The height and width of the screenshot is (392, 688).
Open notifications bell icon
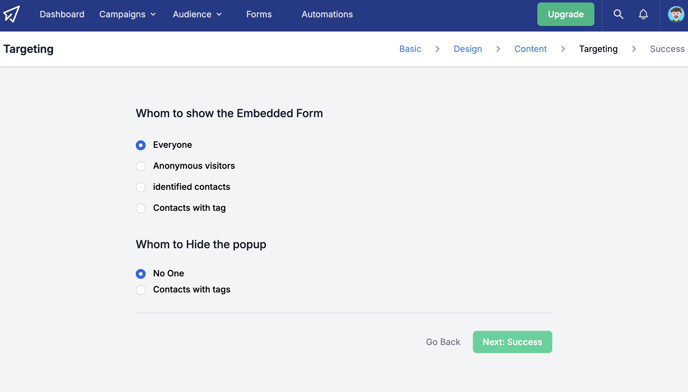tap(643, 14)
